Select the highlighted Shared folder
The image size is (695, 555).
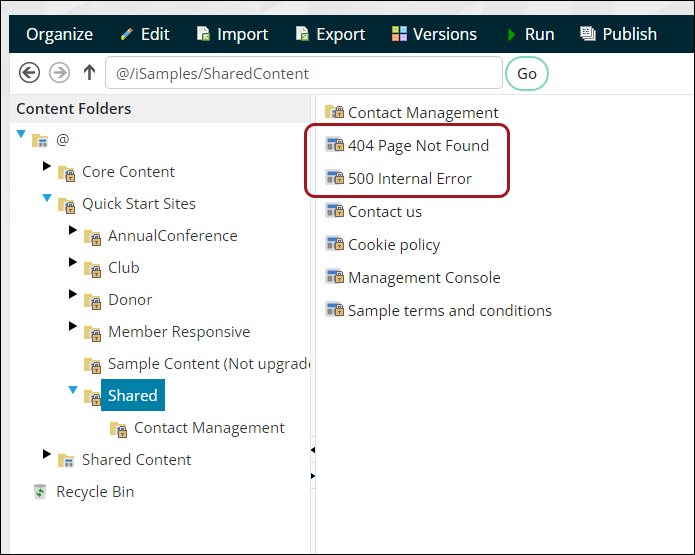(133, 395)
